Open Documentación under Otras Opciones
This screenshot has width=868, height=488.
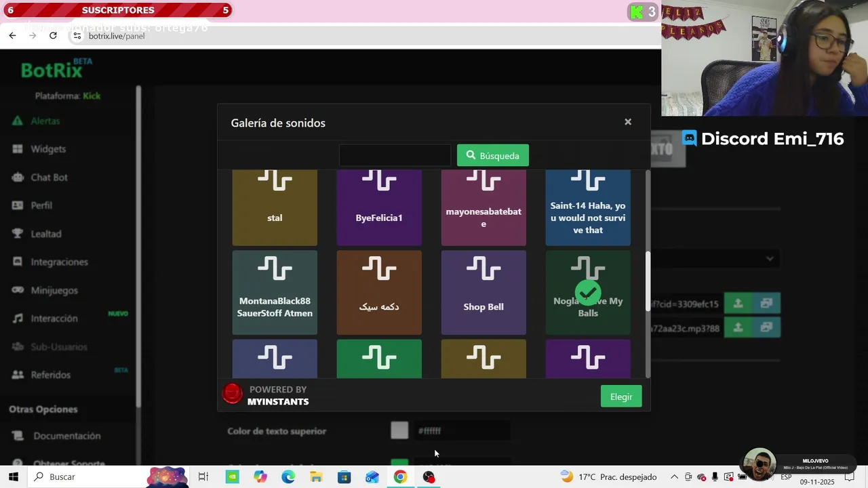[x=66, y=436]
